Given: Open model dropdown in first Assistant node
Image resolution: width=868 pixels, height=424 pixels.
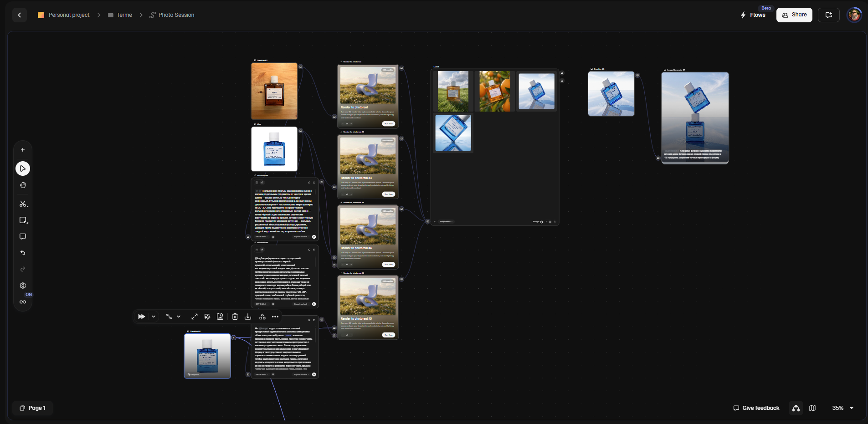Looking at the screenshot, I should coord(262,237).
